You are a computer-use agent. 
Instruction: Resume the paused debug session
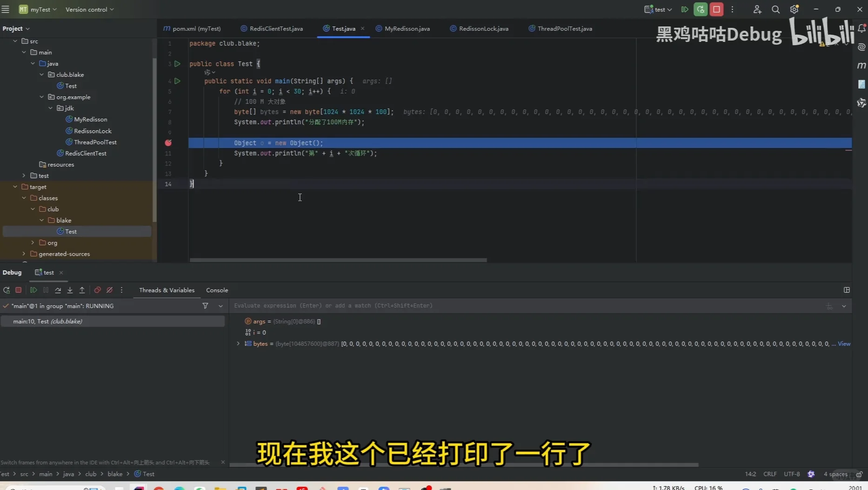click(33, 290)
